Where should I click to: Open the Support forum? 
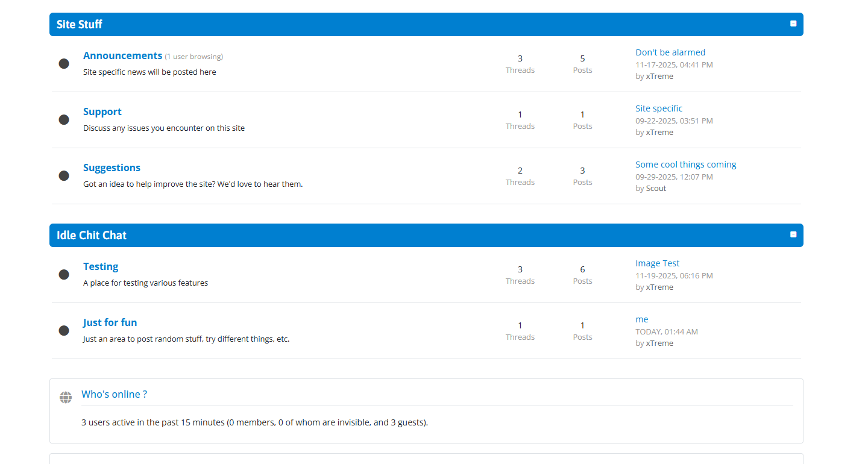click(x=102, y=111)
